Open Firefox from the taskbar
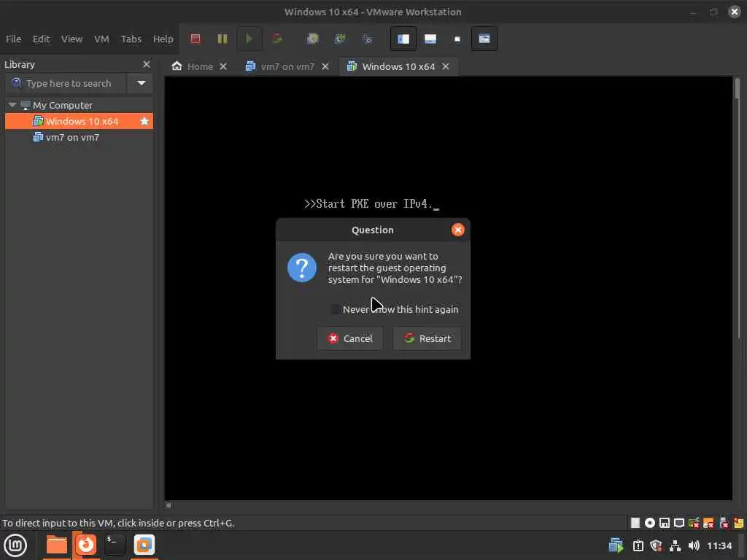 [x=86, y=544]
